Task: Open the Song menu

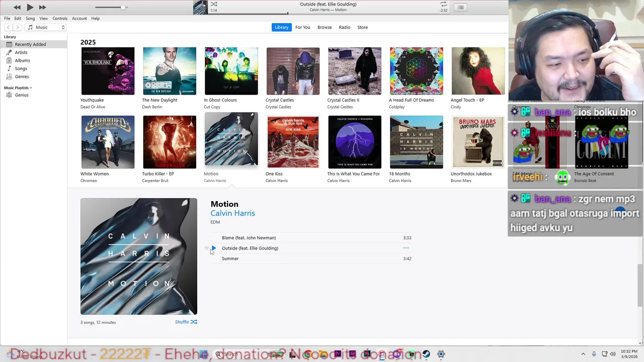Action: (30, 18)
